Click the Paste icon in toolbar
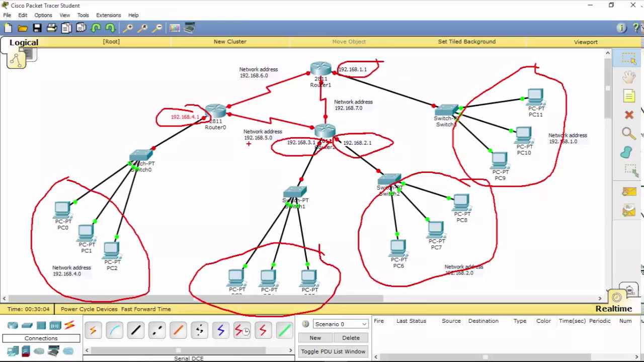Image resolution: width=644 pixels, height=362 pixels. pyautogui.click(x=81, y=28)
